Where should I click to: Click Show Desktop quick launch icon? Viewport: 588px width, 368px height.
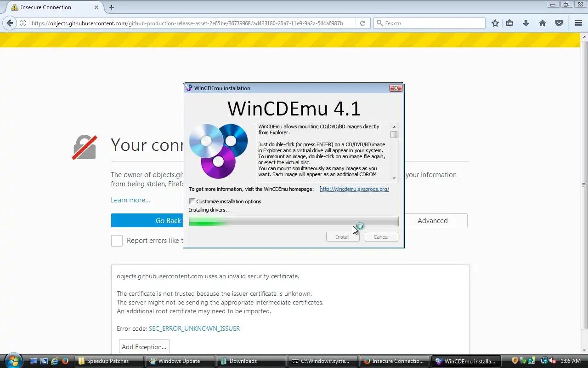pos(34,361)
